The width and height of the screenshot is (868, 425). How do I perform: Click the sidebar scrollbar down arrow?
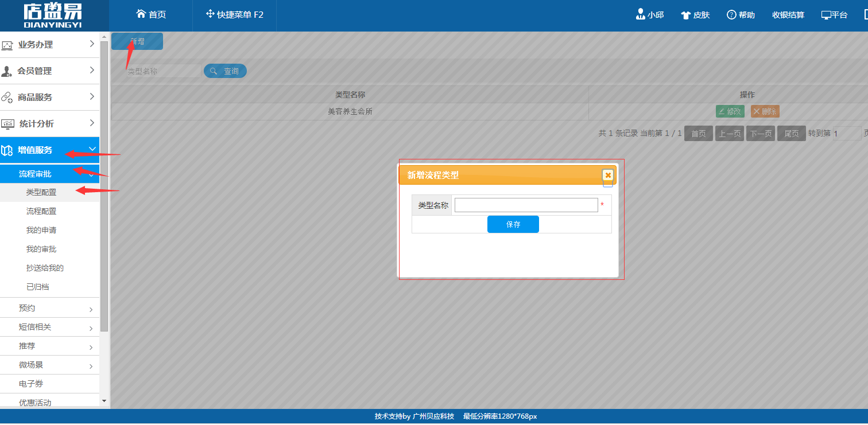(104, 400)
